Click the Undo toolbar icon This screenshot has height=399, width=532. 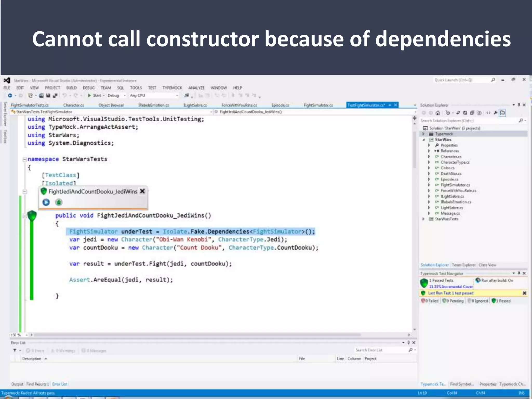coord(64,95)
